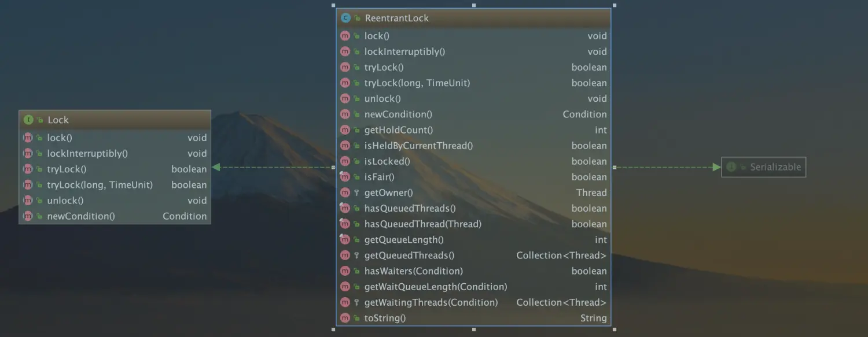Viewport: 868px width, 337px height.
Task: Click method icon of hasQueuedThreads()
Action: [x=345, y=208]
